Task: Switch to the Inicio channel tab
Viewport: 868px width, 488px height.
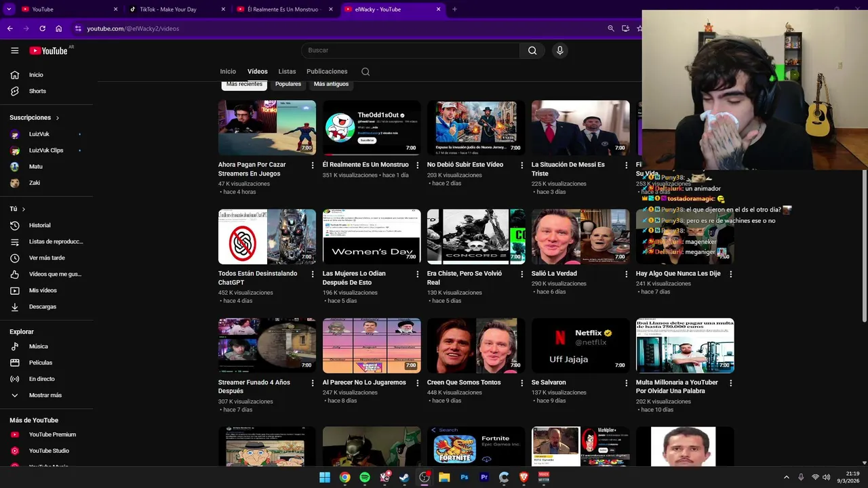Action: [228, 72]
